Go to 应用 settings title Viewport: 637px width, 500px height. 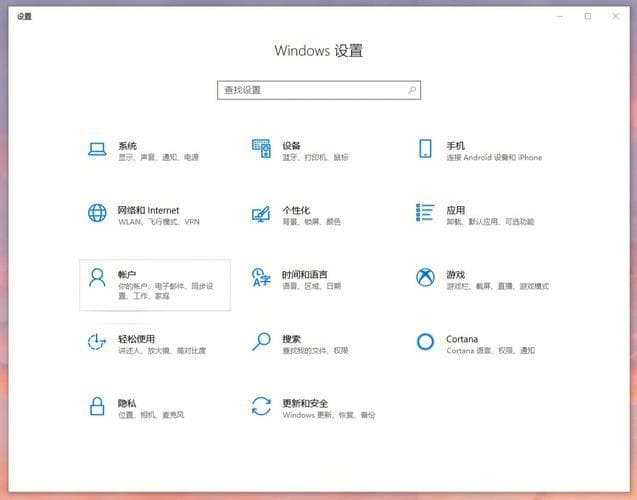click(x=455, y=210)
